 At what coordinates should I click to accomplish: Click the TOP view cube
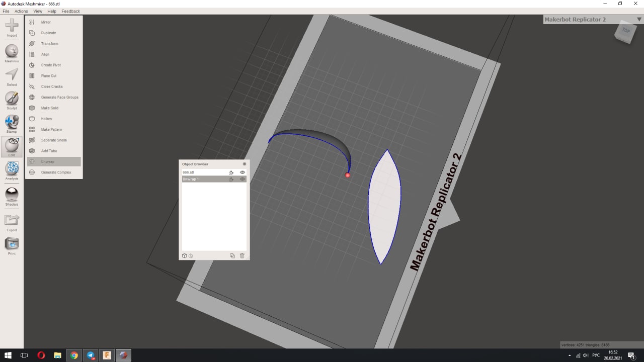625,31
